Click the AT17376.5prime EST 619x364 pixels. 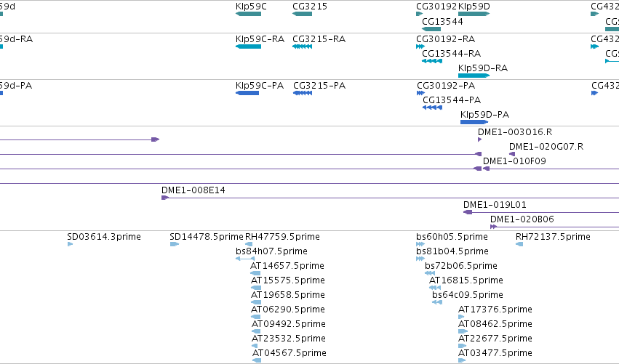(461, 317)
